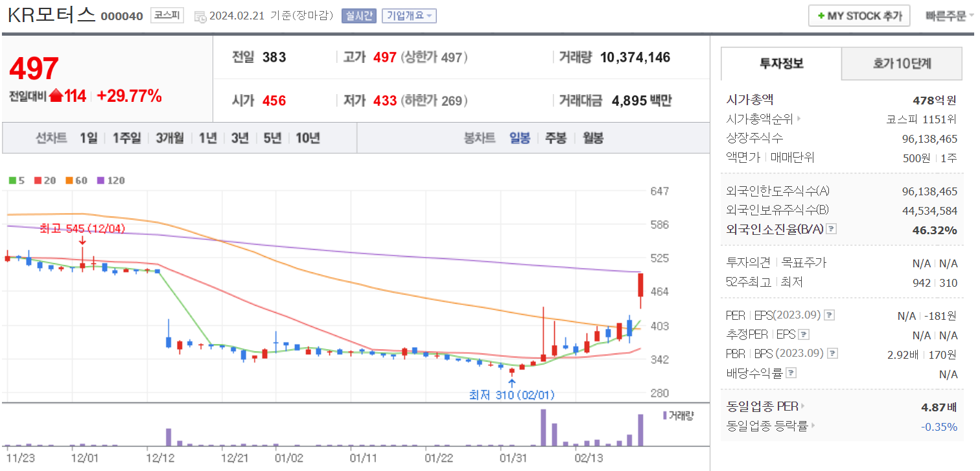Click the 52주최고 최저 value 942 | 310
This screenshot has height=471, width=980.
[x=935, y=282]
